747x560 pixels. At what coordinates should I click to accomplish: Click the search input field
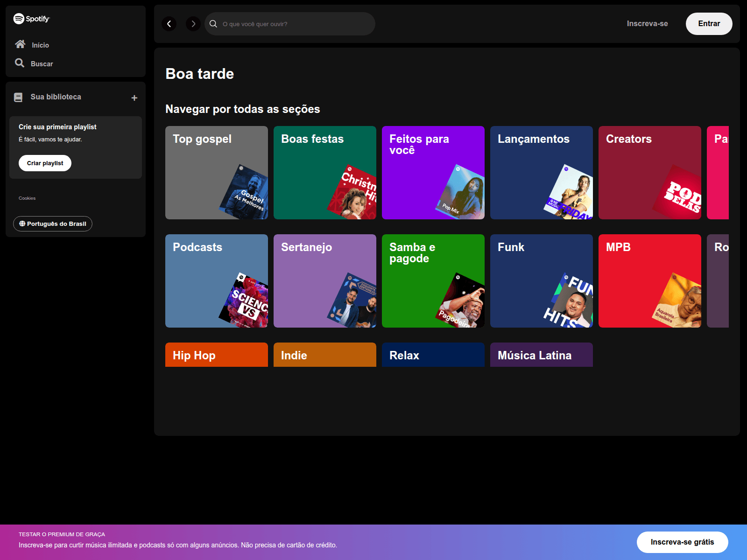pos(289,23)
